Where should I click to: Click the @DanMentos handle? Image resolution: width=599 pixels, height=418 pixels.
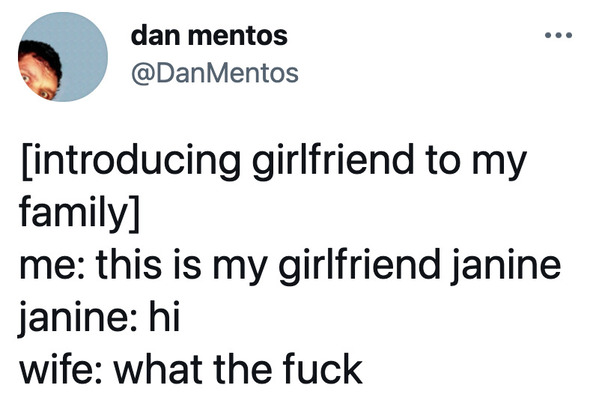(215, 73)
